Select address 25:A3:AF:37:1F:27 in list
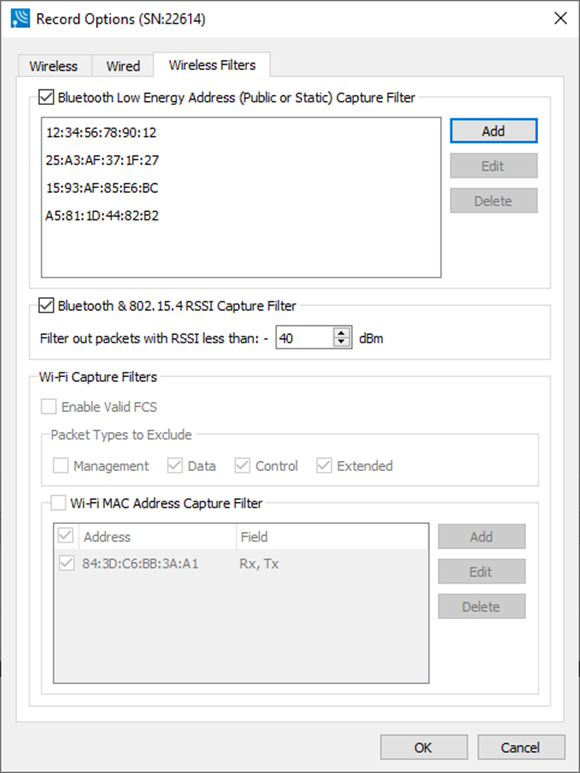 (x=102, y=160)
